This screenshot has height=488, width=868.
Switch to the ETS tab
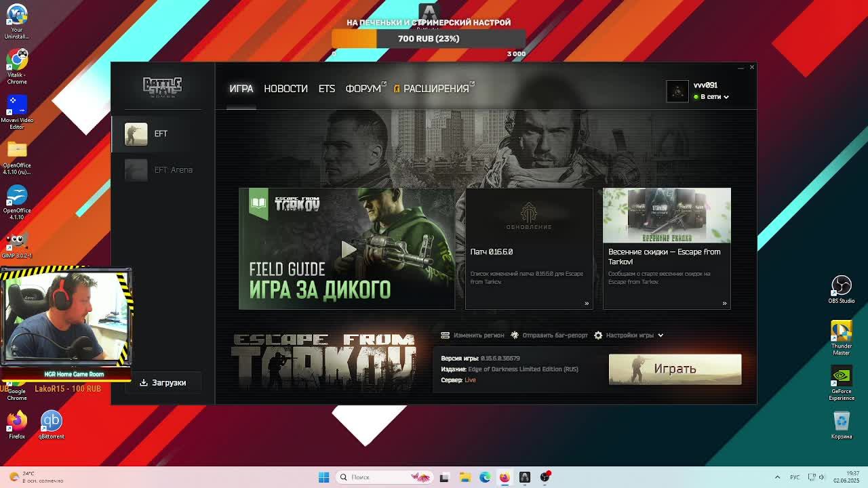click(327, 89)
